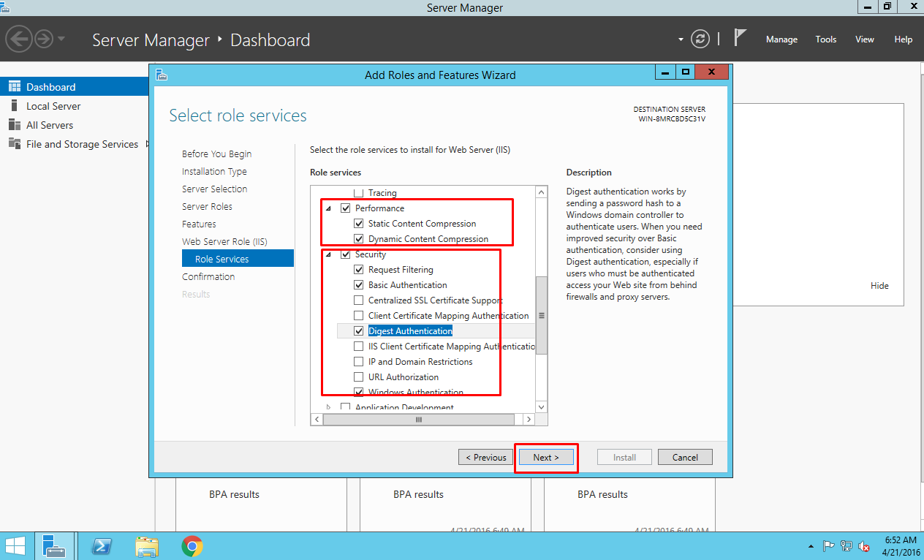The height and width of the screenshot is (560, 924).
Task: Click the Dashboard grid icon
Action: (x=14, y=87)
